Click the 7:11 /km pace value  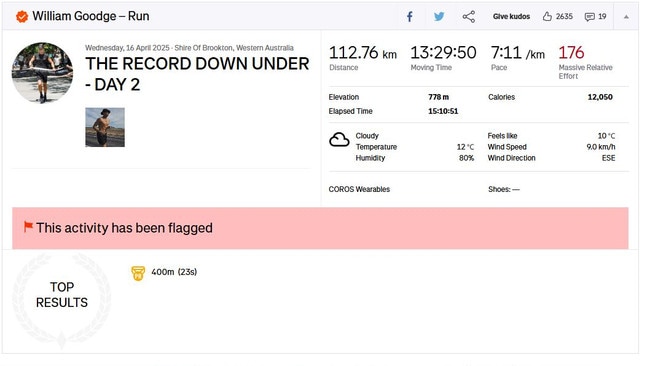tap(518, 53)
